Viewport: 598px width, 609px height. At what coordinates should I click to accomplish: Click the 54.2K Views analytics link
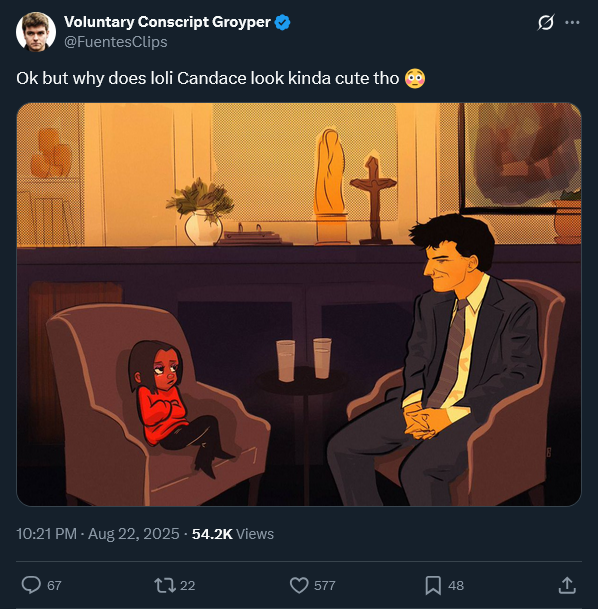(233, 534)
